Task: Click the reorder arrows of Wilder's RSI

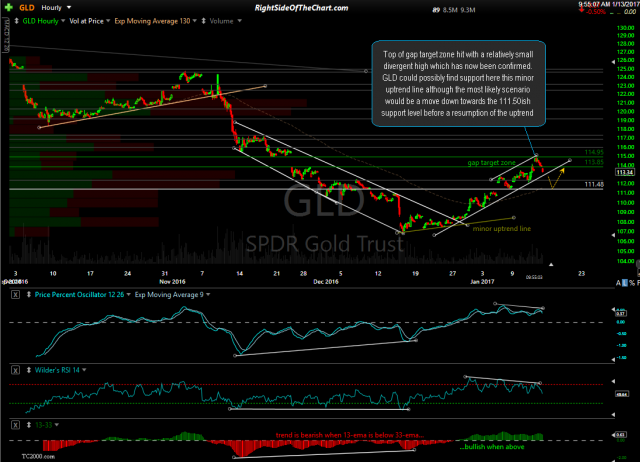Action: click(29, 370)
